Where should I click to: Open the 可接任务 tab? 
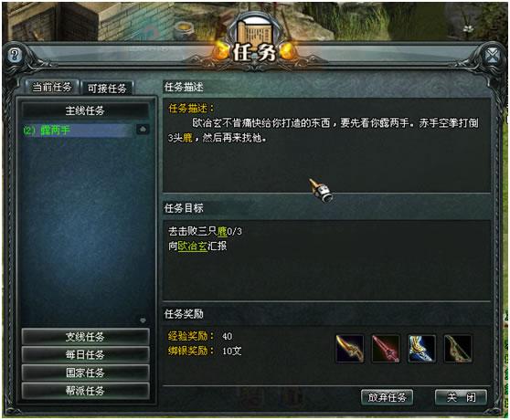[x=107, y=88]
